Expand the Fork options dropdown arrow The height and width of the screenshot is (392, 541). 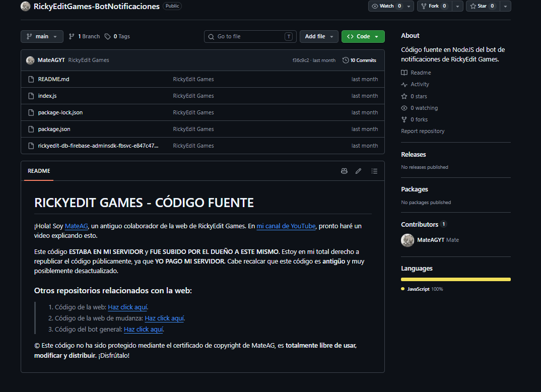(457, 6)
